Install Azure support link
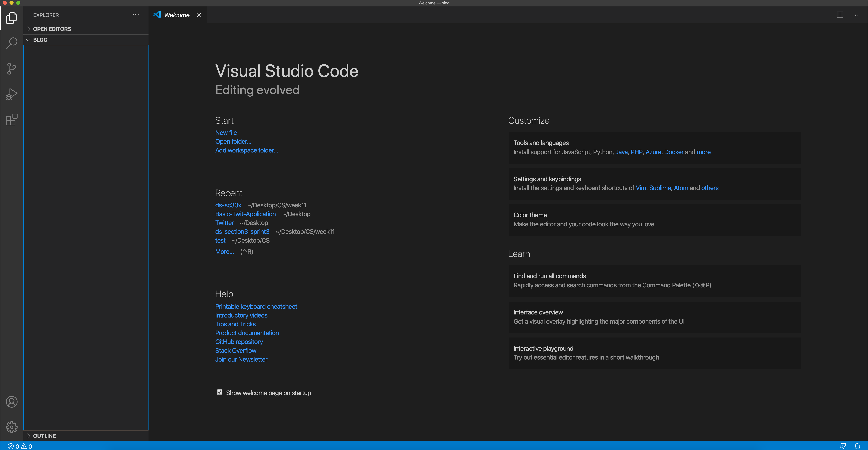 pyautogui.click(x=653, y=152)
